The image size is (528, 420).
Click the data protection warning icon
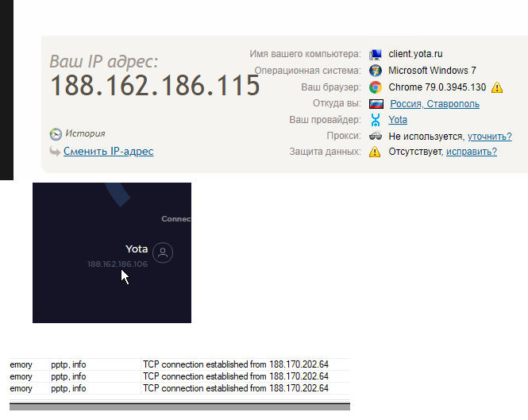tap(375, 152)
